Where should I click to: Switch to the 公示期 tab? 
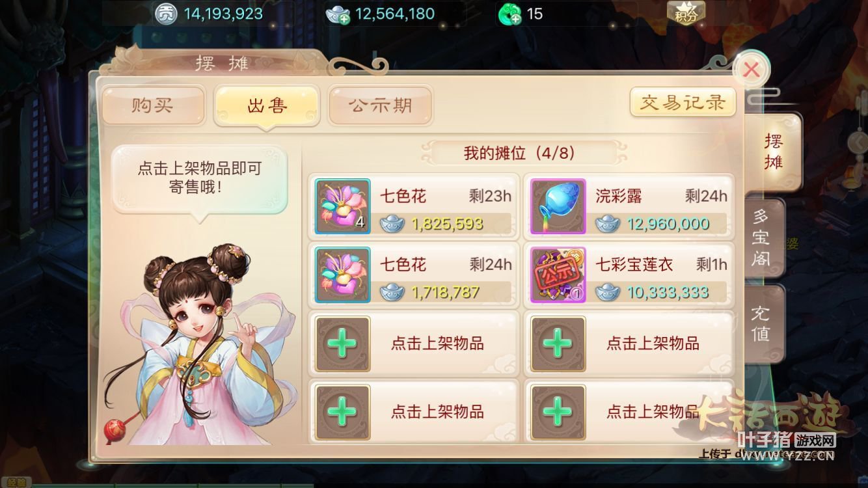(381, 104)
